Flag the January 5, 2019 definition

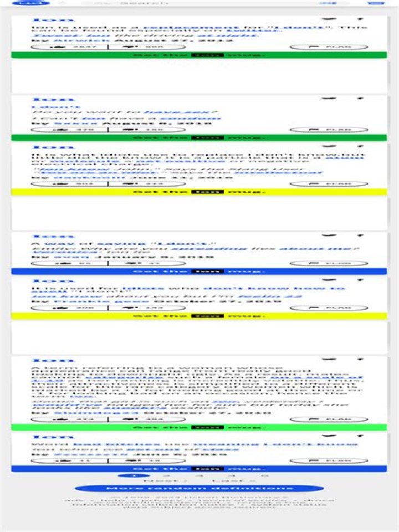pos(329,263)
